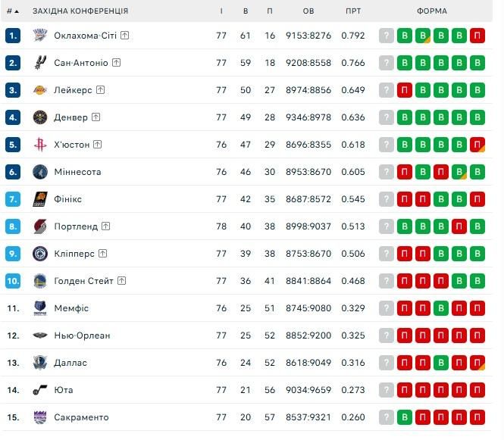504x440 pixels.
Task: Click the rank 7 badge for Фінікс
Action: coord(12,199)
